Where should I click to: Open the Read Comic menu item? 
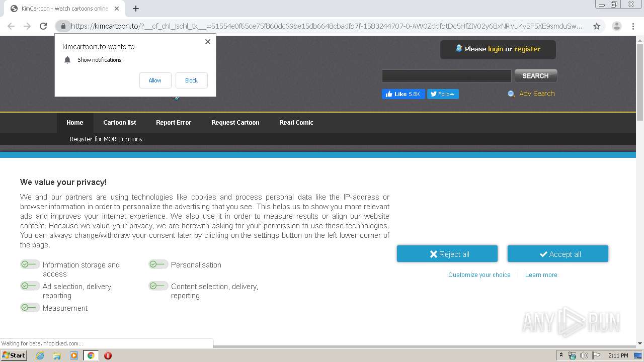click(296, 123)
